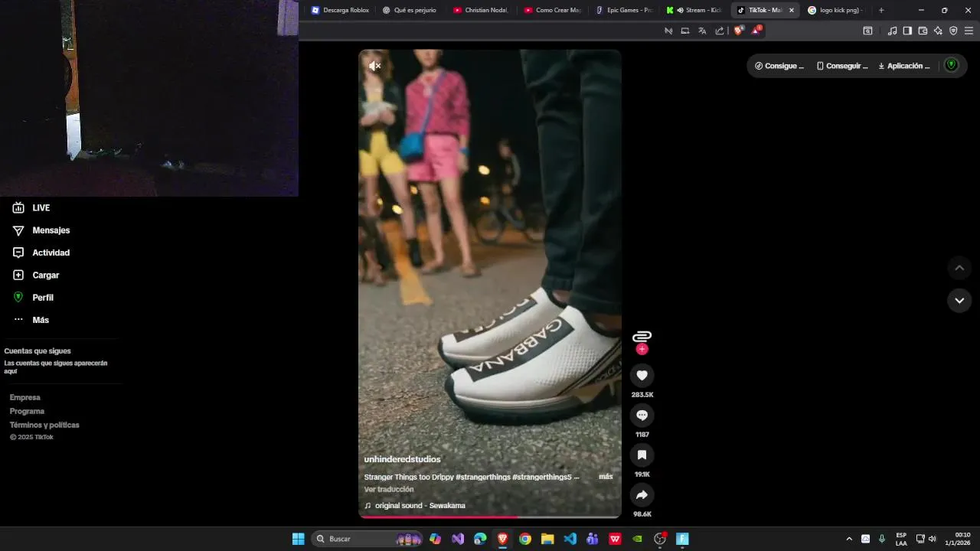Save video with bookmark icon
This screenshot has height=551, width=980.
click(642, 455)
